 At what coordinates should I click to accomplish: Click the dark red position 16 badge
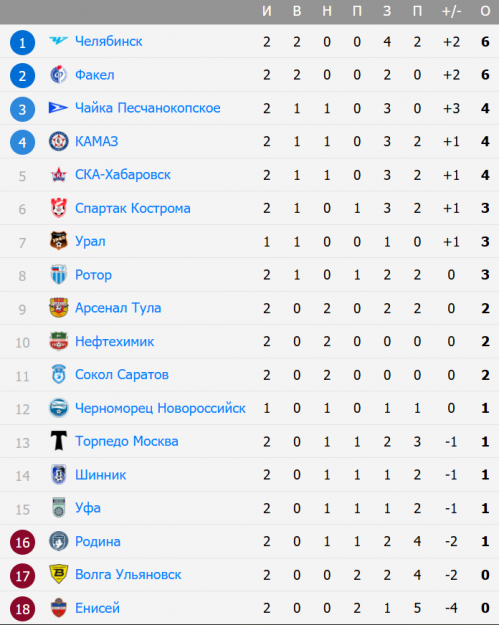click(22, 542)
